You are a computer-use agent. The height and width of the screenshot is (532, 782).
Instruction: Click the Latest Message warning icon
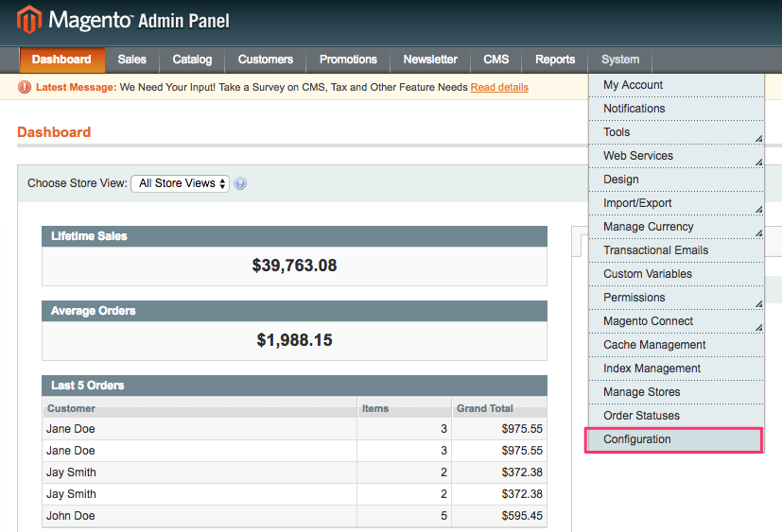(x=26, y=87)
